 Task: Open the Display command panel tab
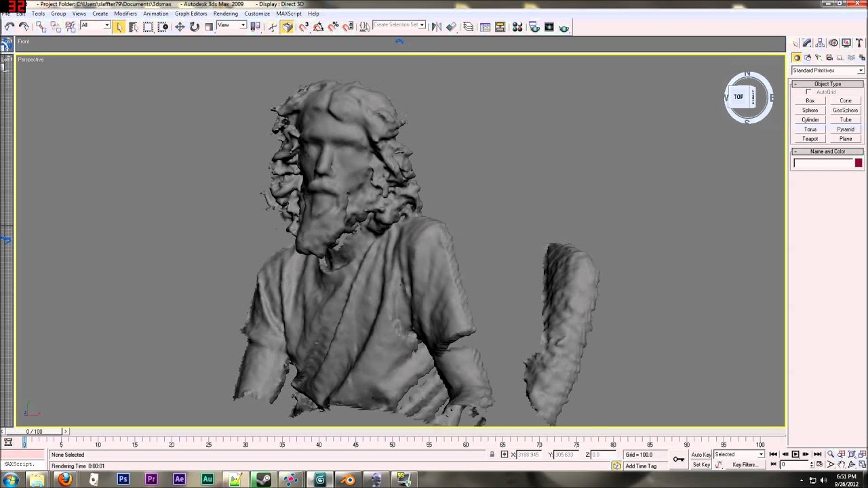click(846, 43)
